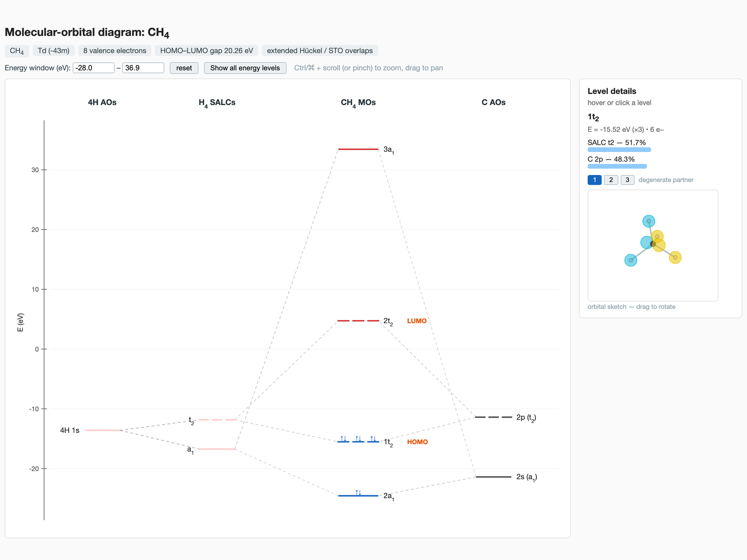Viewport: 747px width, 560px height.
Task: Edit the maximum energy window field
Action: coord(143,68)
